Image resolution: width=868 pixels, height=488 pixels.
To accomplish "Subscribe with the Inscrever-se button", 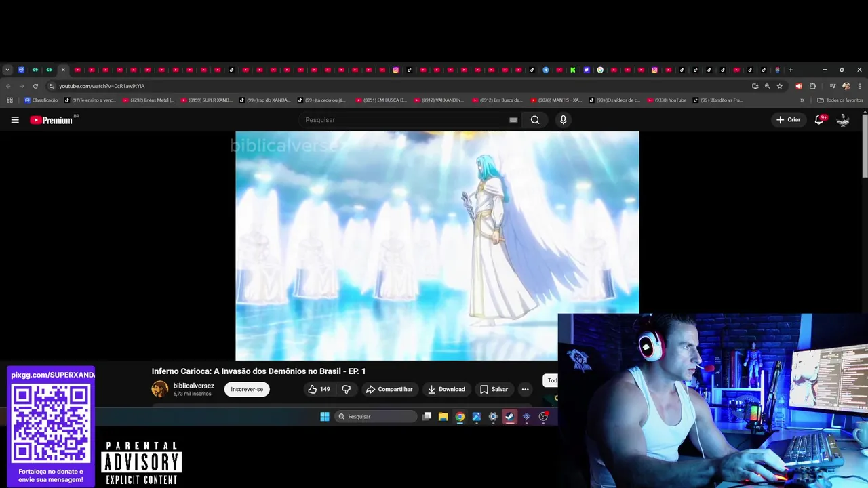I will pos(247,389).
